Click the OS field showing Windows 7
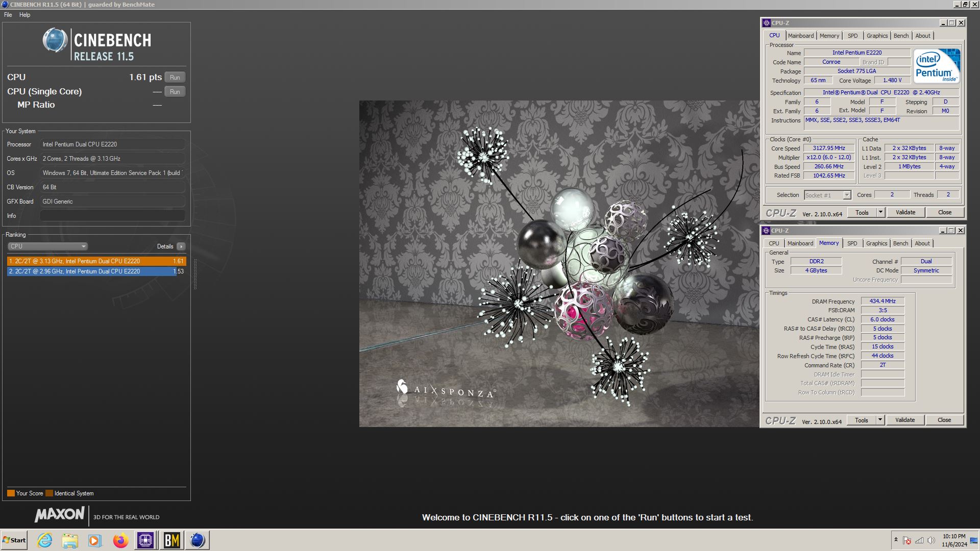 coord(112,173)
